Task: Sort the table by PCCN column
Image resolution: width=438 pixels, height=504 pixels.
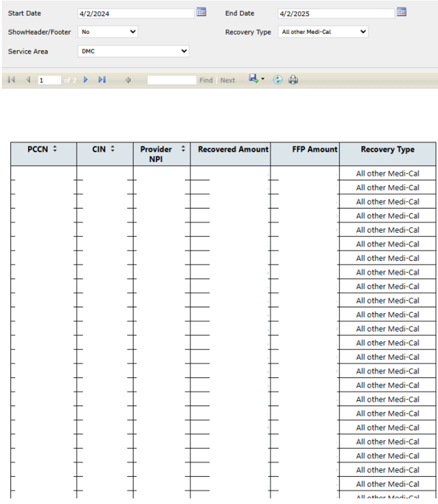Action: point(55,149)
